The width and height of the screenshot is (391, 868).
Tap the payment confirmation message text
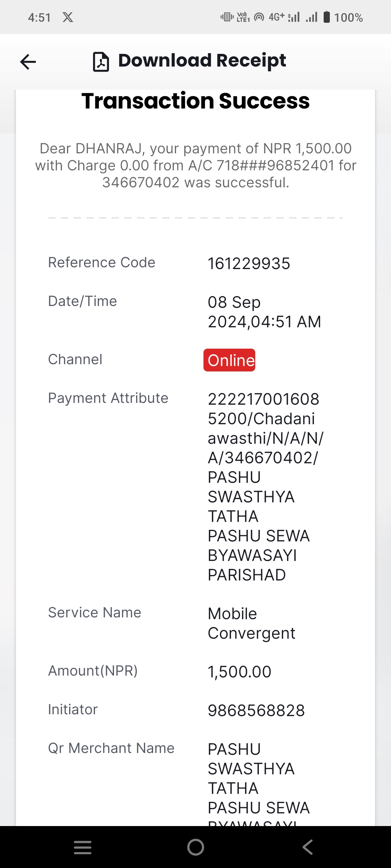(195, 166)
